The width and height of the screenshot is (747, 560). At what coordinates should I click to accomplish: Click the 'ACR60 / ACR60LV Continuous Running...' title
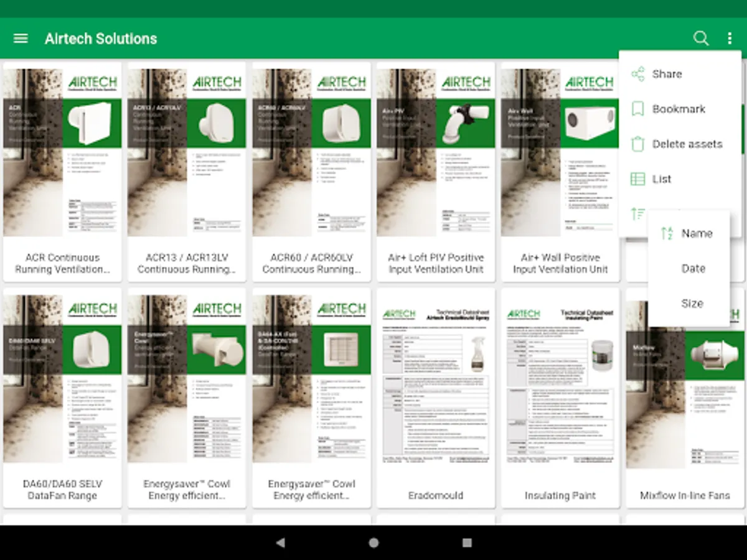point(311,263)
